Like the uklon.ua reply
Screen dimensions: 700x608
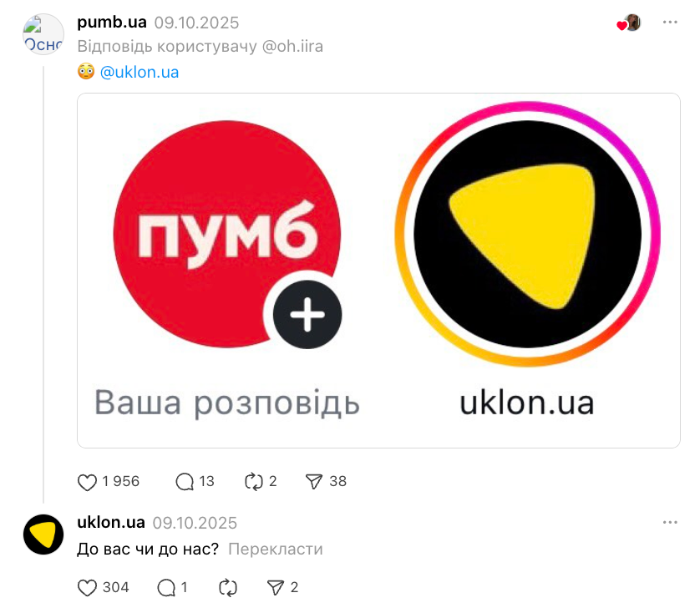click(87, 587)
